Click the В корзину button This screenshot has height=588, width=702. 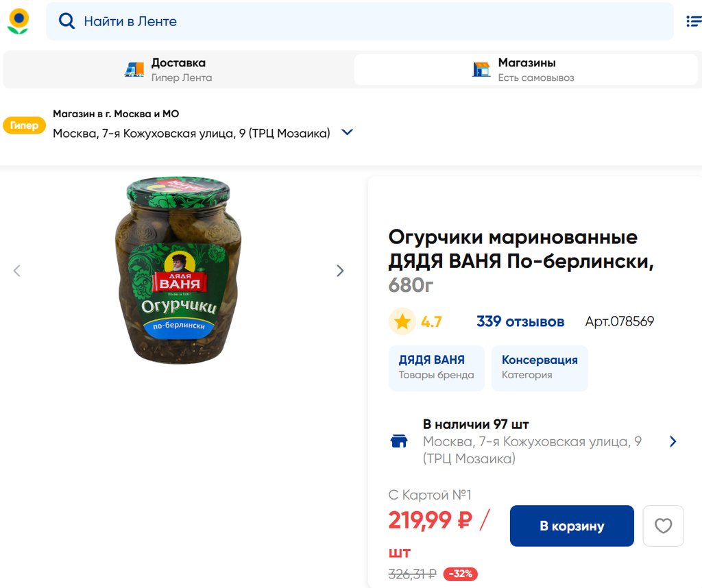(x=572, y=526)
